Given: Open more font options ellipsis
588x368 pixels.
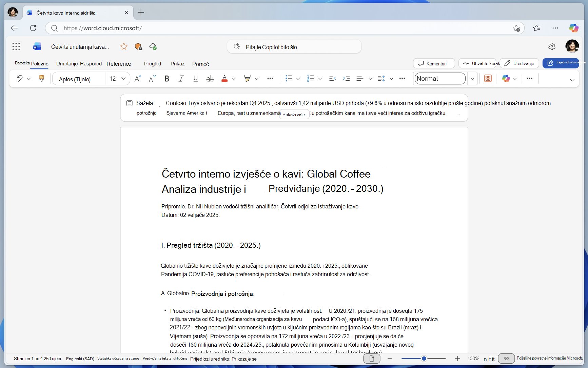Looking at the screenshot, I should pyautogui.click(x=270, y=79).
